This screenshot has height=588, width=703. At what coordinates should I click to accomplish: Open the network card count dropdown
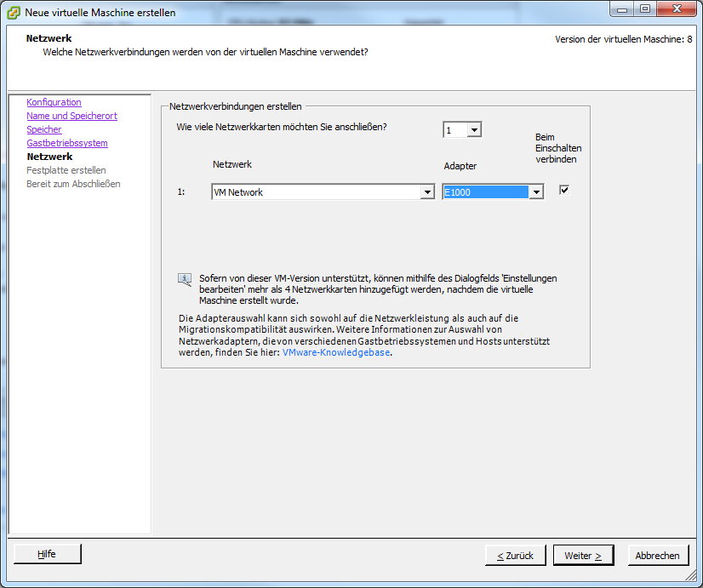pos(474,130)
